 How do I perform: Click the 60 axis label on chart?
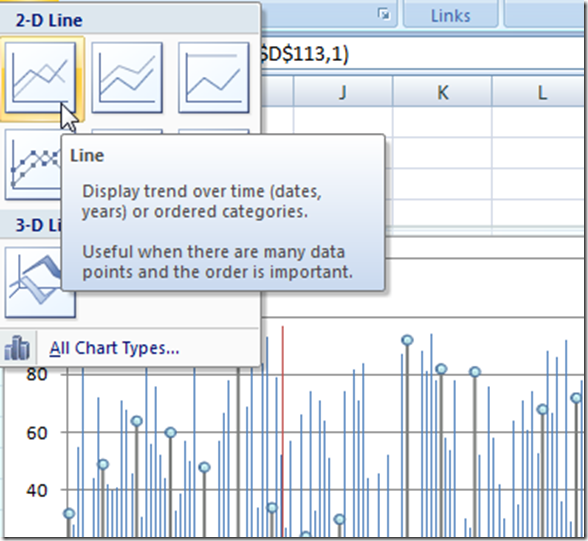pos(37,433)
